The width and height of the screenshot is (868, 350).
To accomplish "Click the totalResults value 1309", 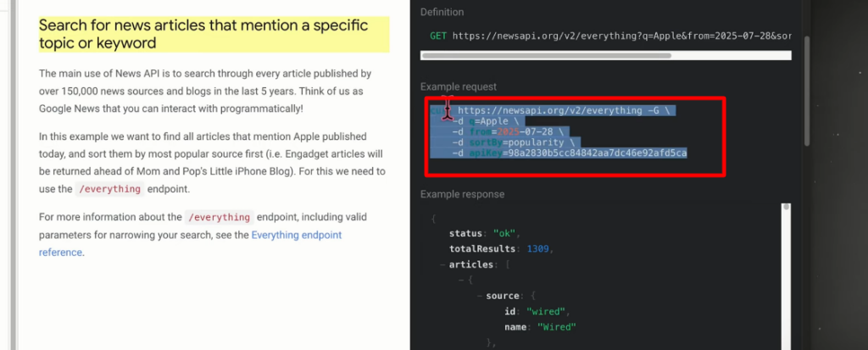I will [538, 248].
